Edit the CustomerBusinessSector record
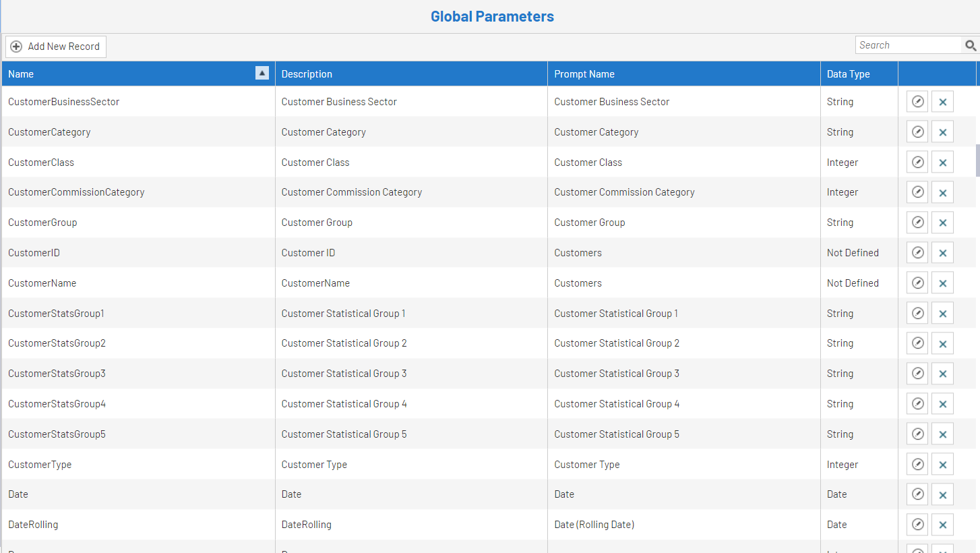The height and width of the screenshot is (553, 980). [917, 102]
